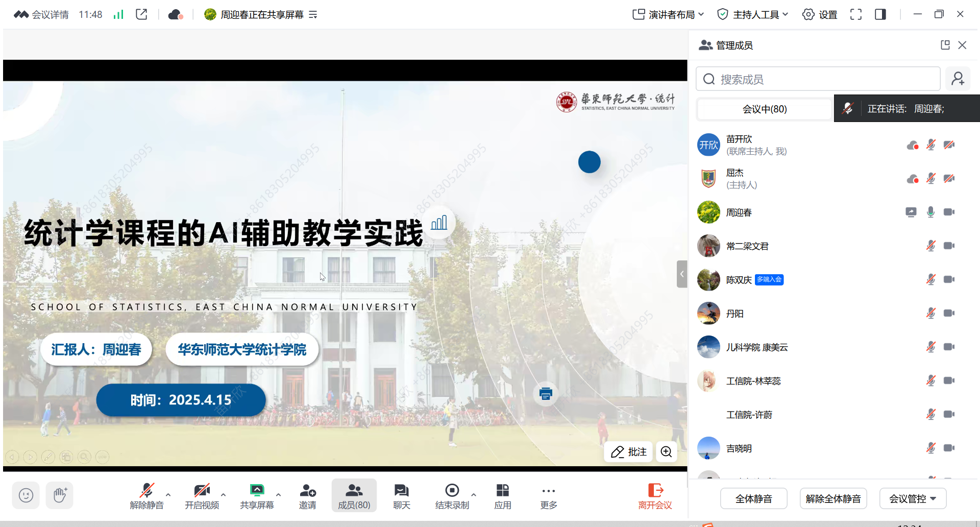980x527 pixels.
Task: Click 苗开欣's cloud recording icon
Action: [x=913, y=146]
